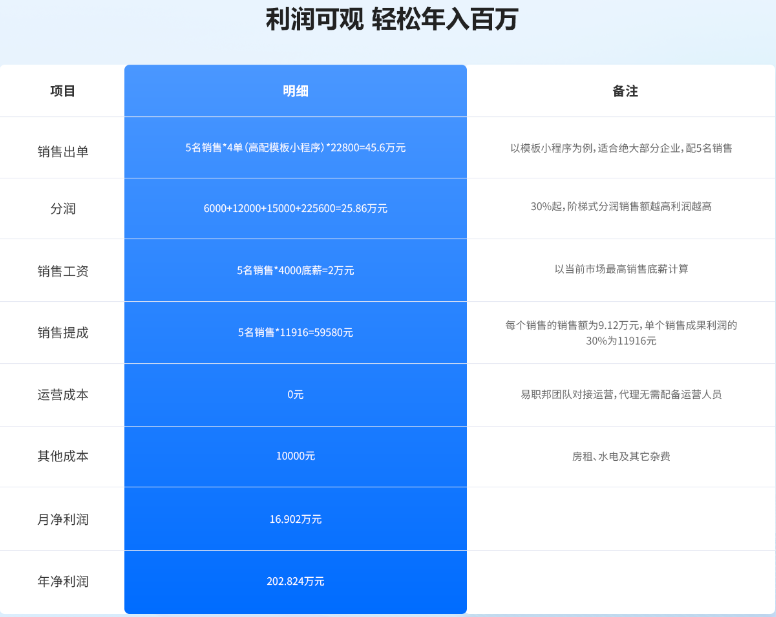The width and height of the screenshot is (776, 617).
Task: Select the 分润 row label
Action: (x=63, y=209)
